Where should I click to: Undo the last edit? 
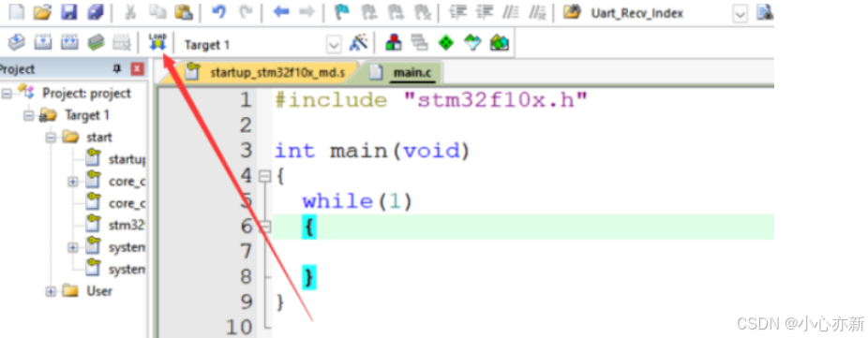219,11
